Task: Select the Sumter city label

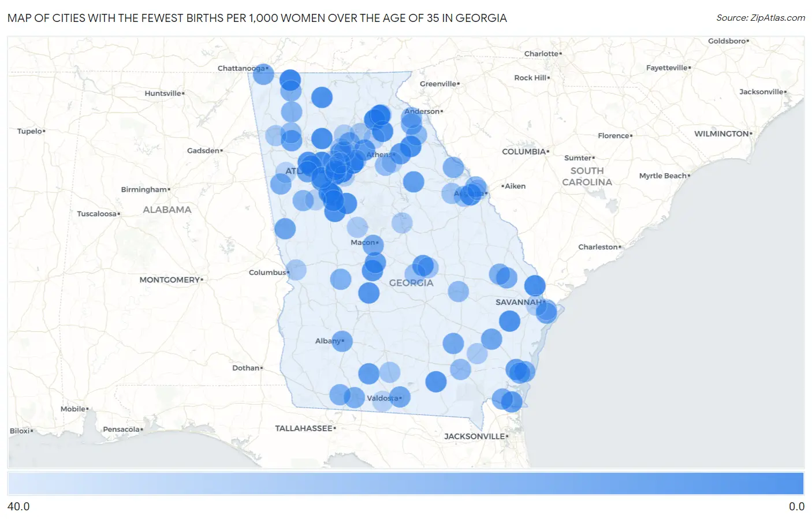Action: (578, 158)
